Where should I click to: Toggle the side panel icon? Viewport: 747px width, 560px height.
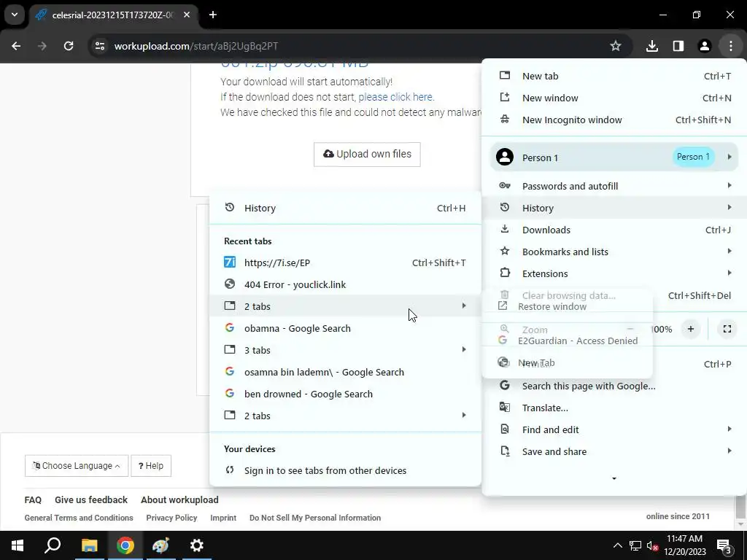click(x=678, y=46)
